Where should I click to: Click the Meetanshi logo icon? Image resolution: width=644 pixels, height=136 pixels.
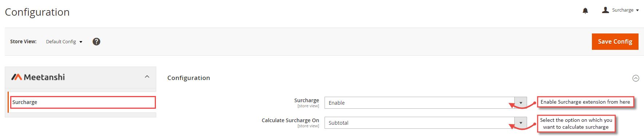tap(16, 77)
